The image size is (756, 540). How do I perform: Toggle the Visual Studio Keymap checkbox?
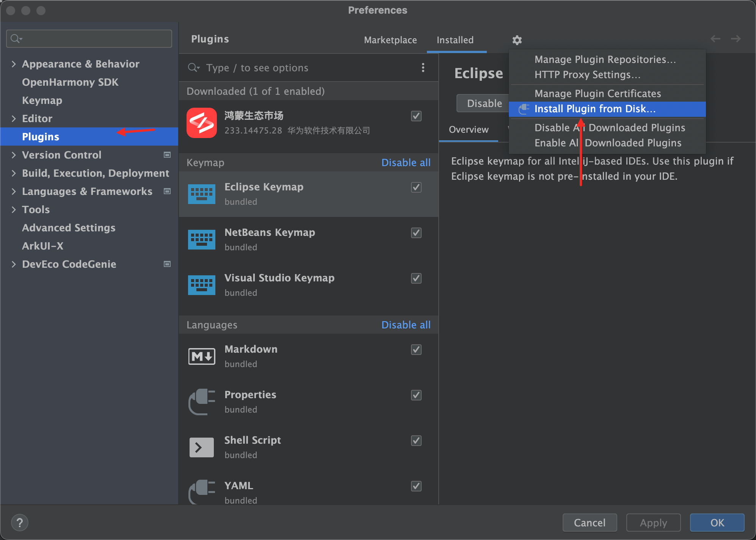[416, 278]
